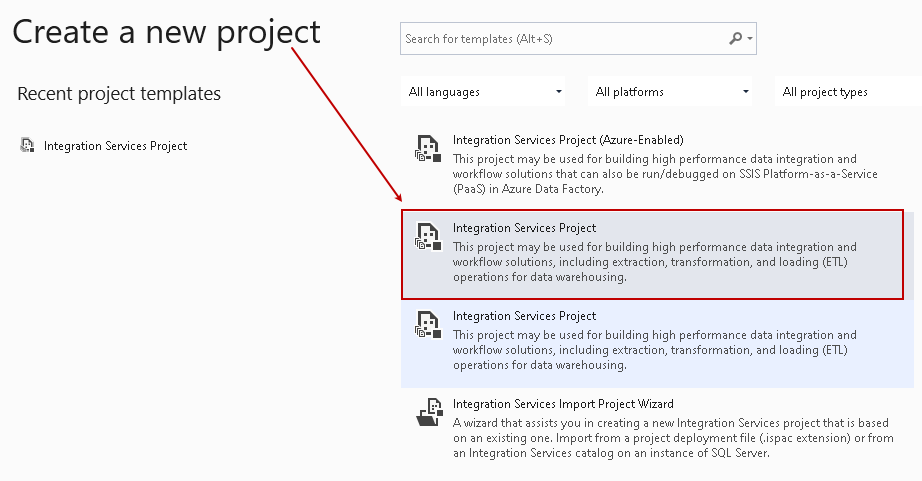The height and width of the screenshot is (481, 922).
Task: Expand the All project types dropdown
Action: [x=847, y=92]
